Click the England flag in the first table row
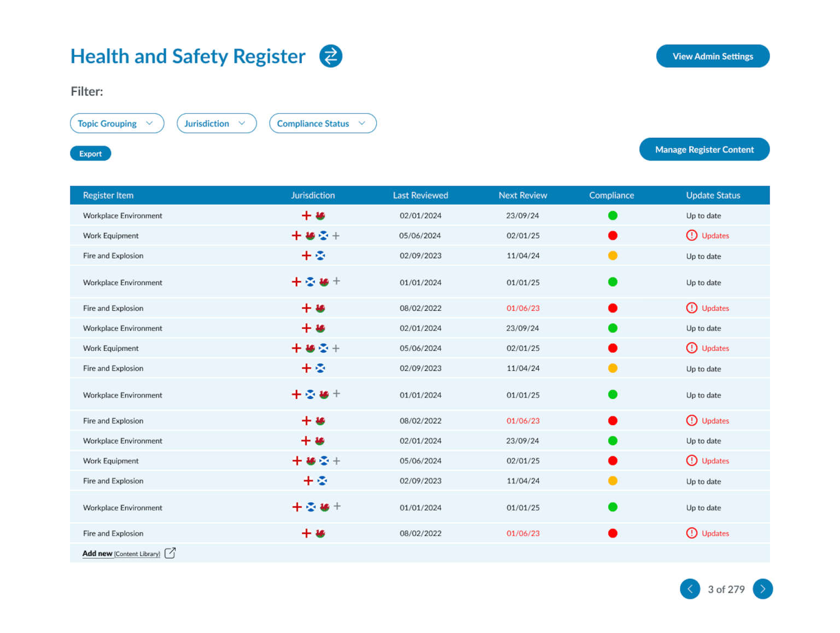This screenshot has width=840, height=633. (306, 216)
